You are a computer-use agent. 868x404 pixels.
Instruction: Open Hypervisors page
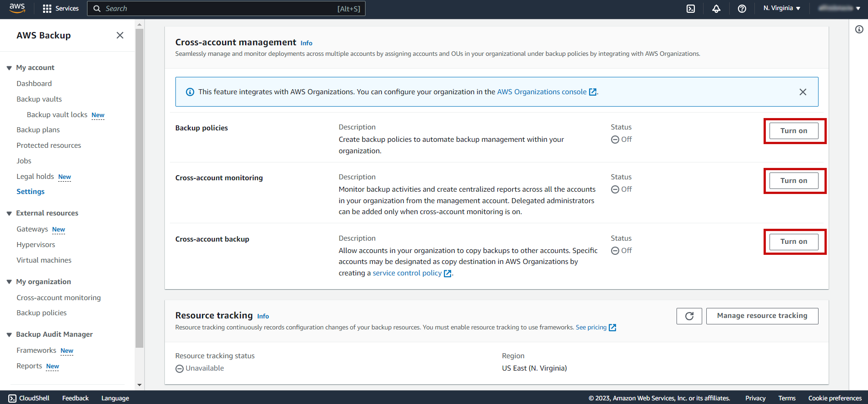36,244
